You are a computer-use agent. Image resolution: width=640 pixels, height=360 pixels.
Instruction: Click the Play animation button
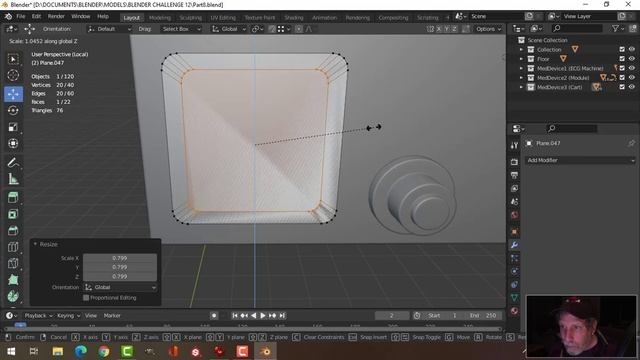tap(263, 316)
